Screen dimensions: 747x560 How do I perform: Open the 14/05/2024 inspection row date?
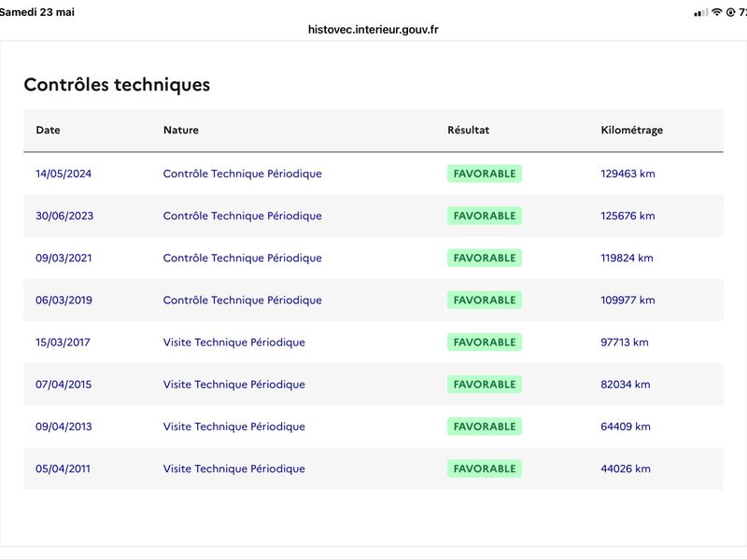pos(63,174)
